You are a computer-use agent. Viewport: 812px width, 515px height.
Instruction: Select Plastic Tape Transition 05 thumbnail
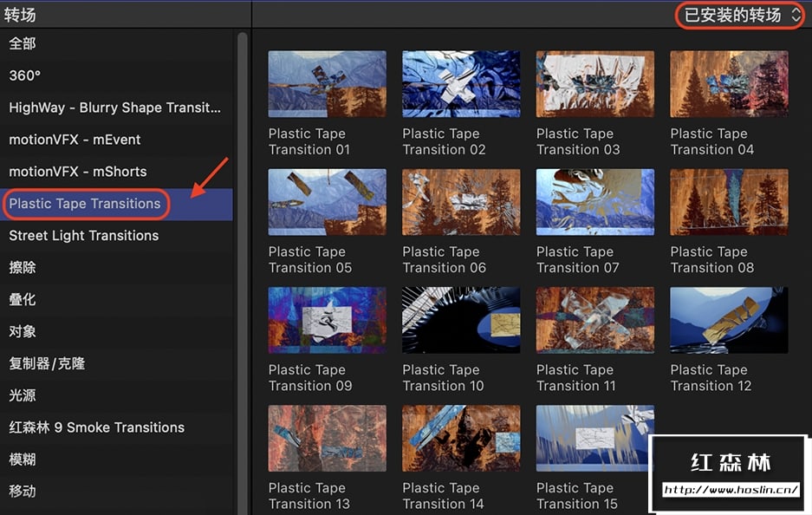pos(327,202)
